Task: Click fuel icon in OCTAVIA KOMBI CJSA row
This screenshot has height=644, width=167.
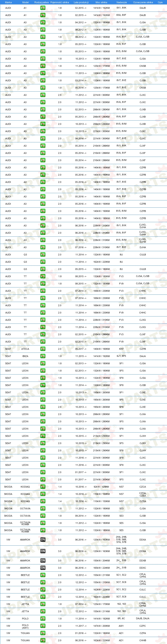Action: click(x=43, y=523)
